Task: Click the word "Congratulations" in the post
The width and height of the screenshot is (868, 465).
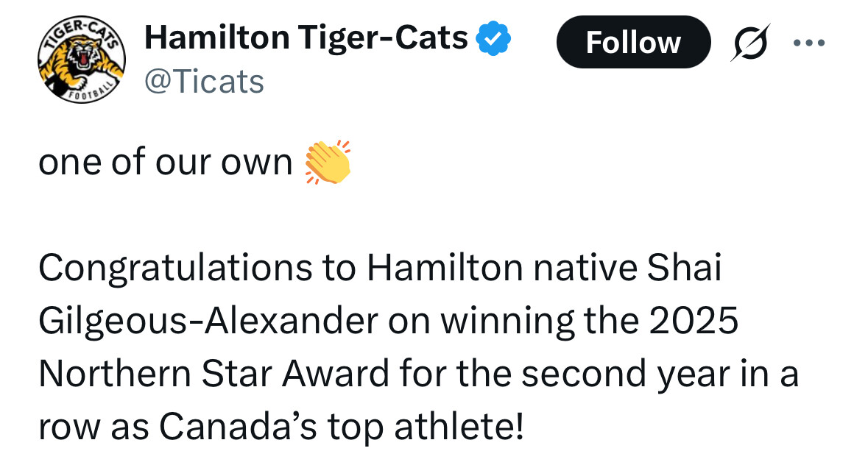Action: coord(175,269)
